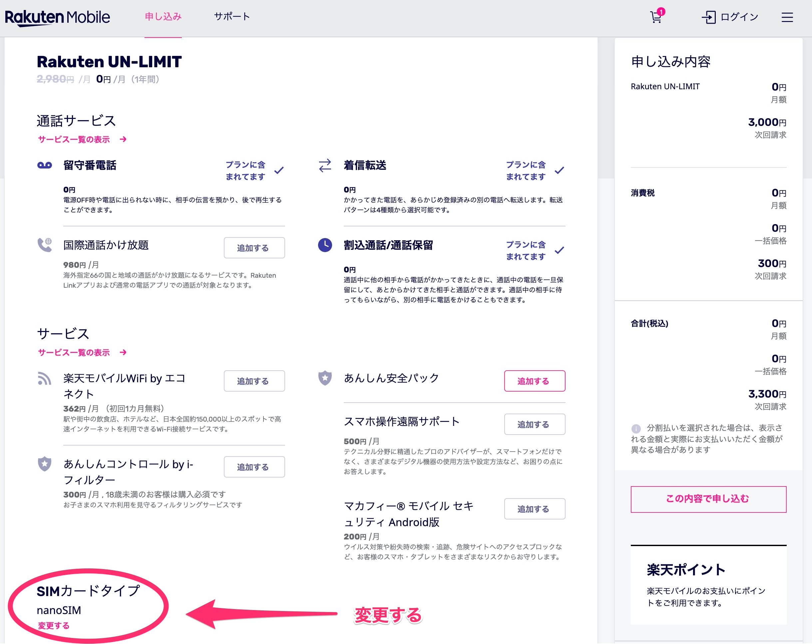Click the Rakuten UN-LIMIT plan heading
Image resolution: width=812 pixels, height=644 pixels.
coord(109,61)
